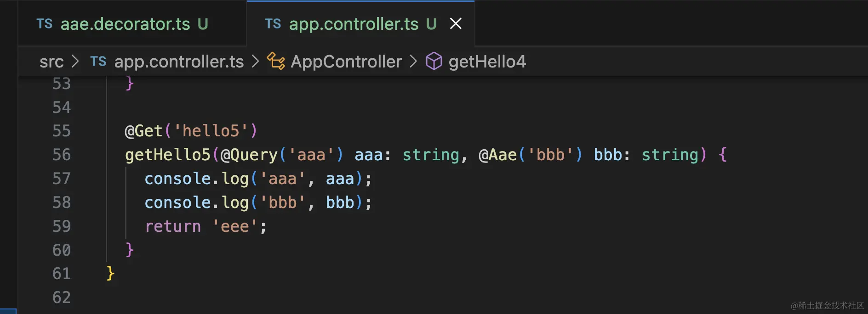Place cursor on the @Get decorator

coord(143,131)
